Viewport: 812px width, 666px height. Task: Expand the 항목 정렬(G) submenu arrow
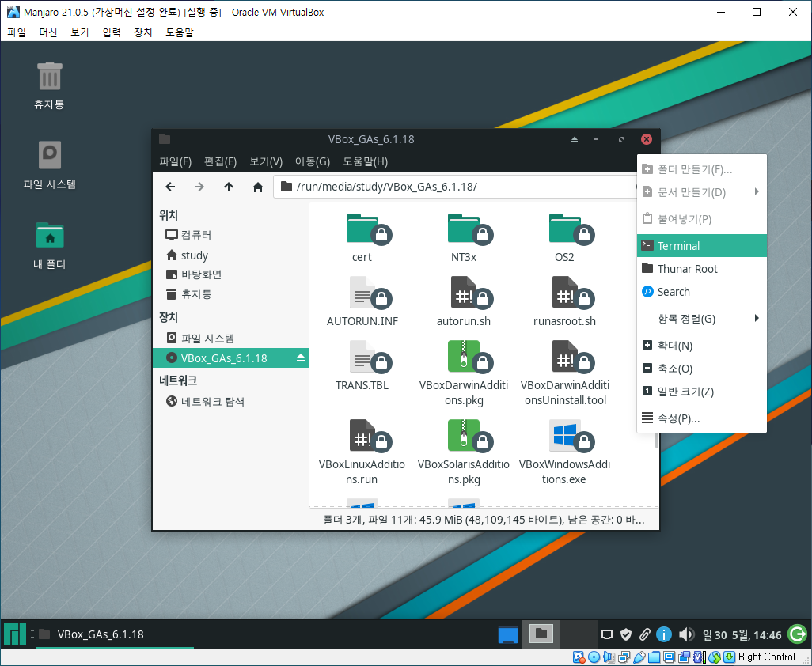pos(757,318)
